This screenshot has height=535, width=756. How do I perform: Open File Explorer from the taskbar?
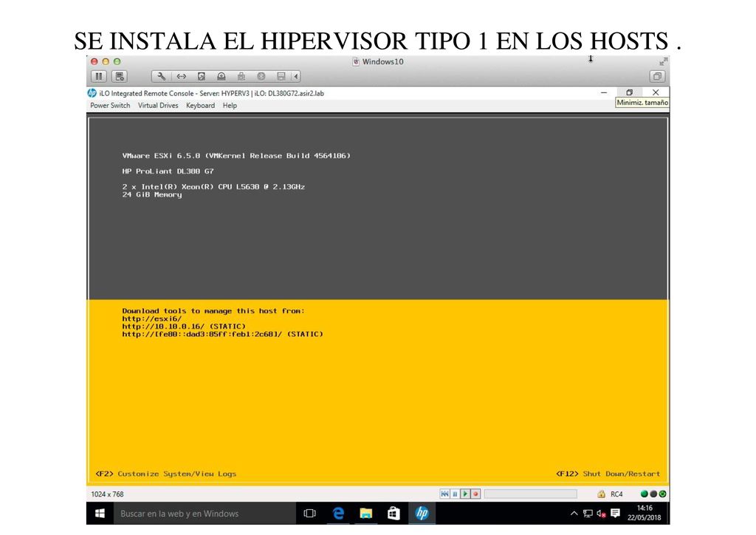click(x=366, y=514)
